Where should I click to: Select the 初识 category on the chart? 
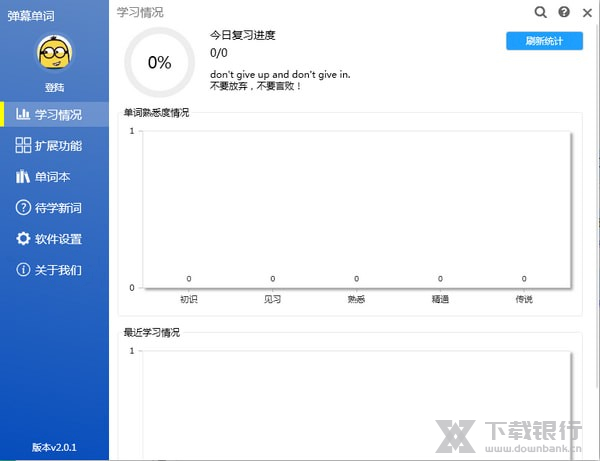pyautogui.click(x=188, y=298)
